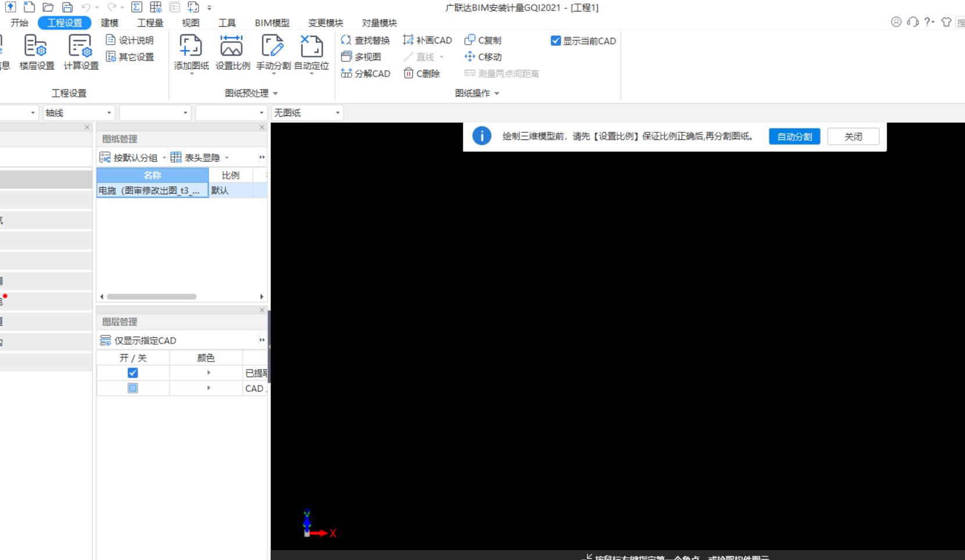Image resolution: width=965 pixels, height=560 pixels.
Task: Switch to 工具 tab
Action: point(227,23)
